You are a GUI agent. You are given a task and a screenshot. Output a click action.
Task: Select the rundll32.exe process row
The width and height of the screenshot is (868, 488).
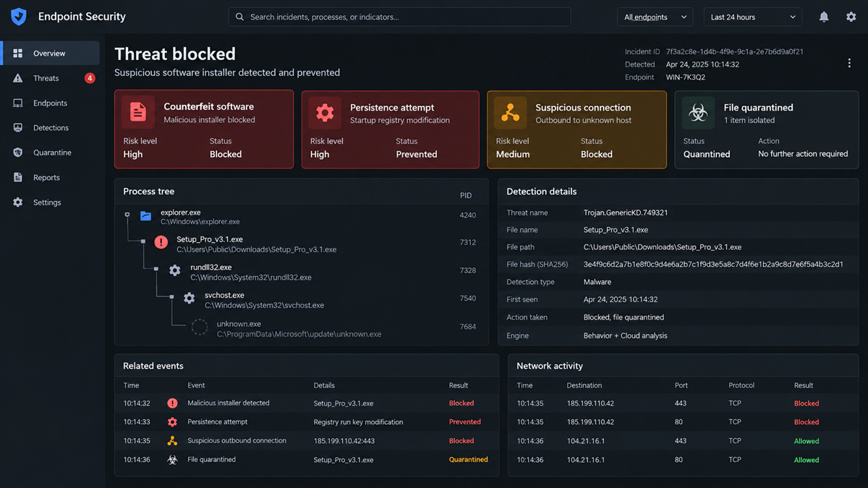point(302,270)
